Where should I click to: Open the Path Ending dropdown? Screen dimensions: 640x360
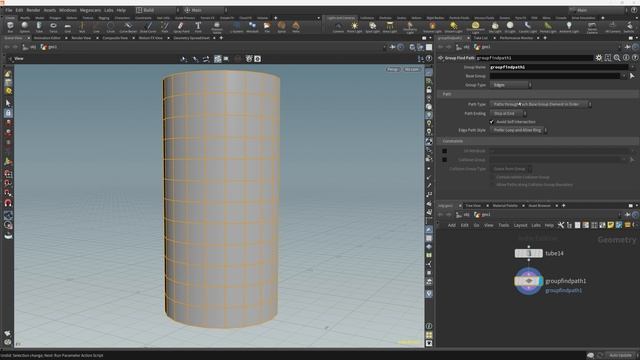point(508,113)
